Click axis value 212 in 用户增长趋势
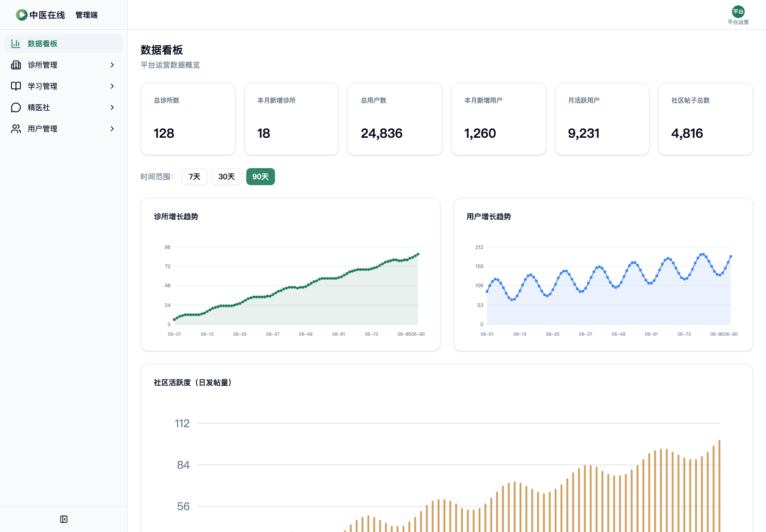Viewport: 766px width, 532px height. (x=479, y=247)
